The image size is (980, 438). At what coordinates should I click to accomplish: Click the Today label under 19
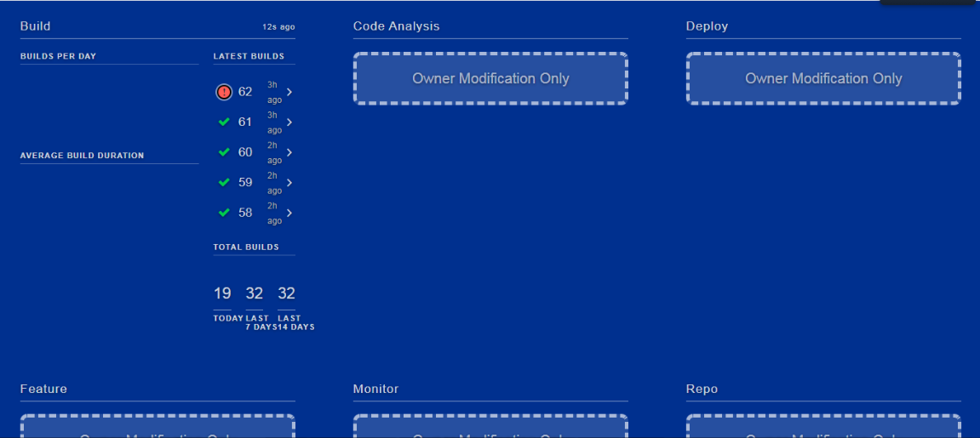click(228, 318)
